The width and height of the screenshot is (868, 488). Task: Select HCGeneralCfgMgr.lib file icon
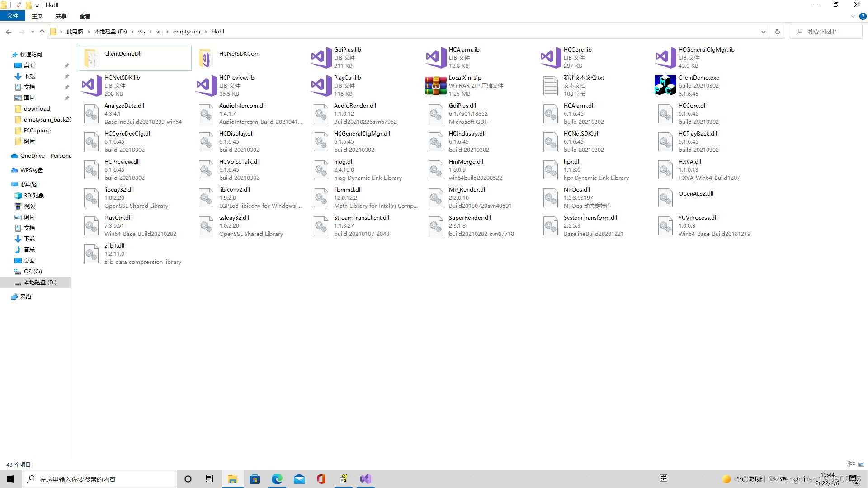click(x=665, y=57)
